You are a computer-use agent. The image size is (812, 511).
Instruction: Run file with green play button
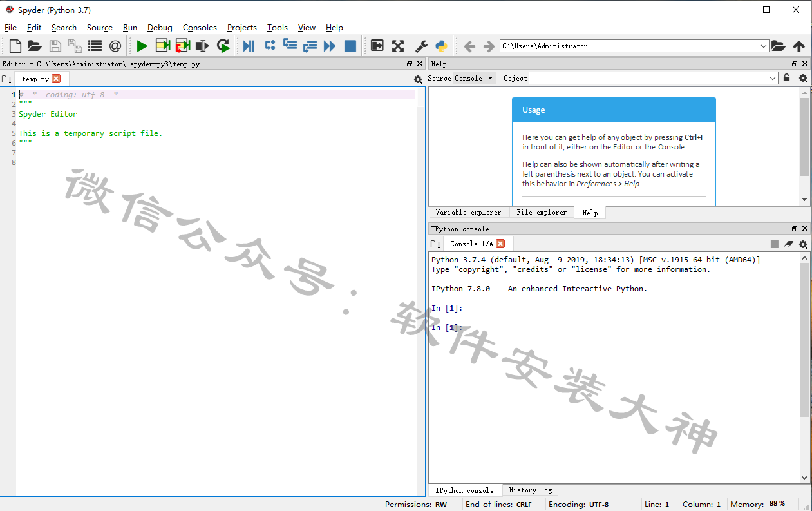click(x=142, y=46)
